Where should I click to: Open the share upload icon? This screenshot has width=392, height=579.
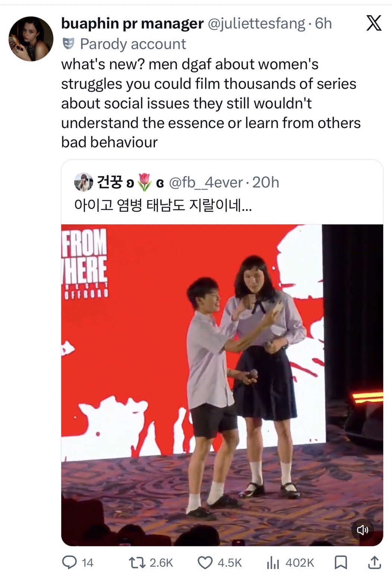[374, 562]
